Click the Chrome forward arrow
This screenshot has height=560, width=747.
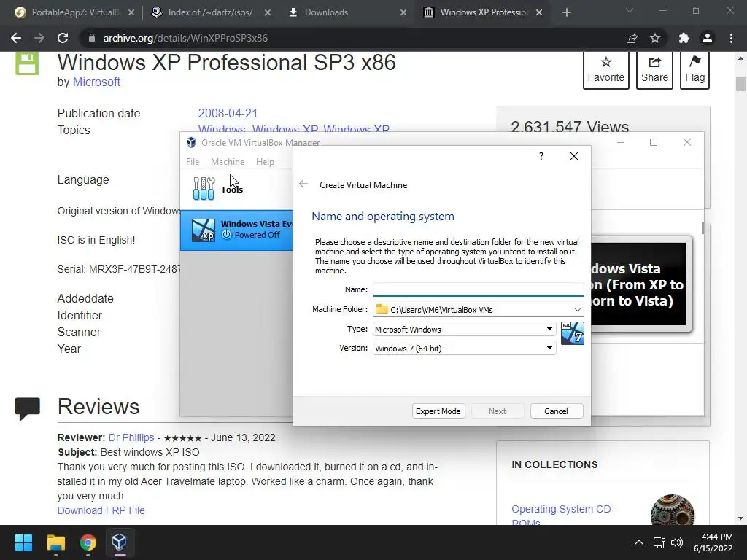pyautogui.click(x=39, y=38)
